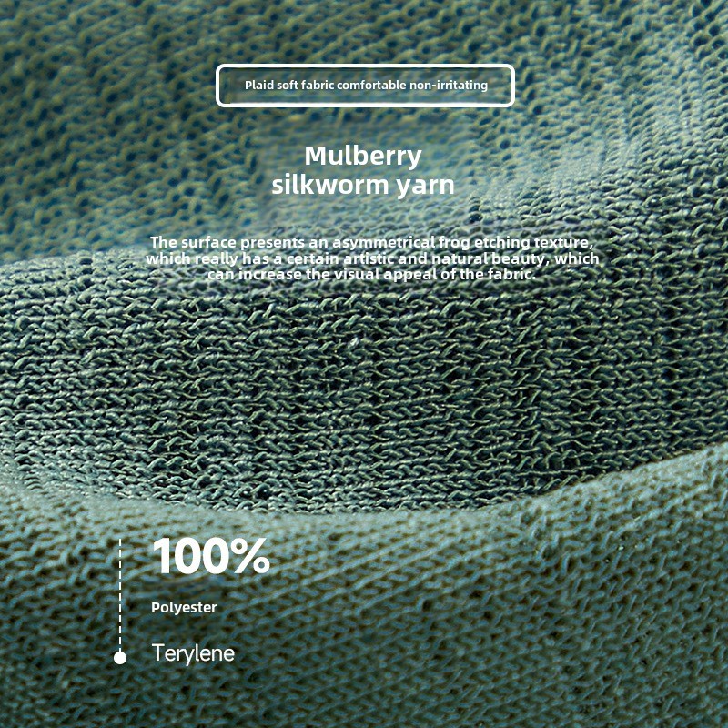Click the "Mulberry silkworm yarn" heading
This screenshot has width=728, height=728.
[x=363, y=170]
